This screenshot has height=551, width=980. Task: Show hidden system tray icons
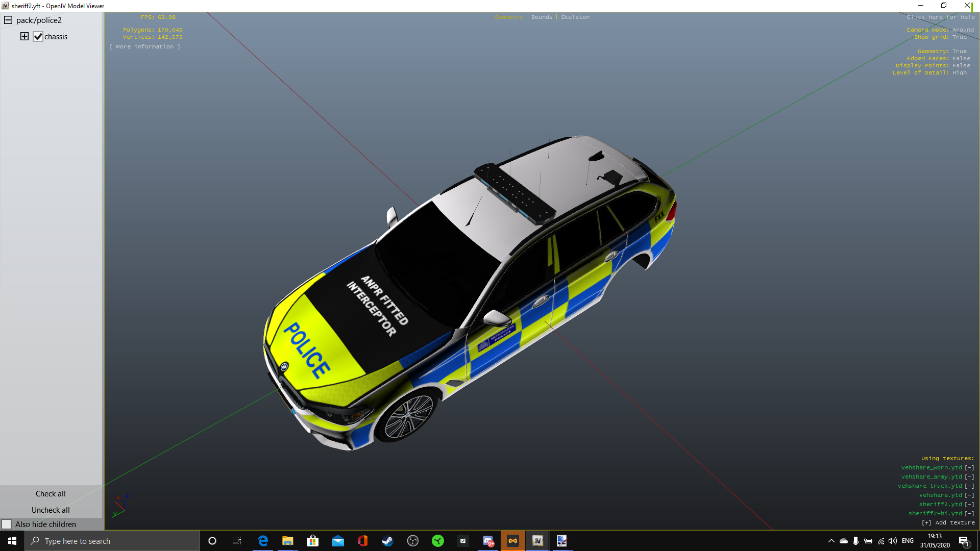tap(831, 541)
